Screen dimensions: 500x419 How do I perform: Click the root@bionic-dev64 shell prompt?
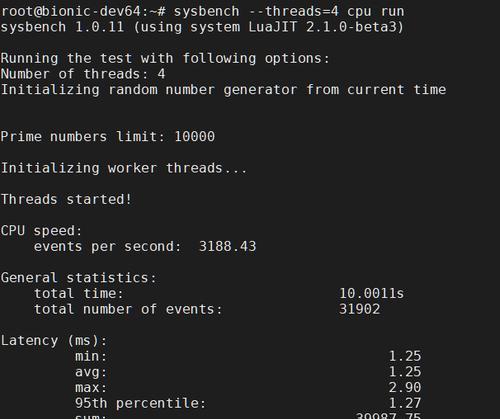click(x=83, y=12)
